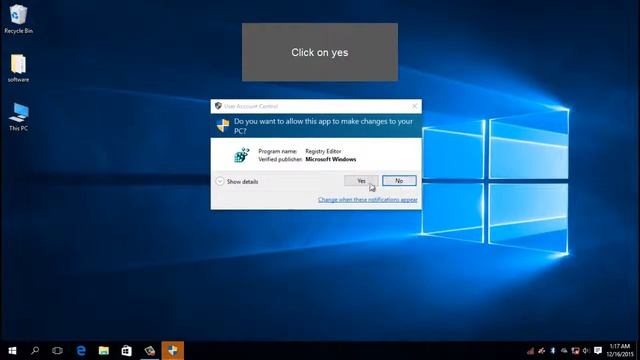Click the 'Do you want to allow this app' heading
Image resolution: width=640 pixels, height=360 pixels.
tap(323, 126)
